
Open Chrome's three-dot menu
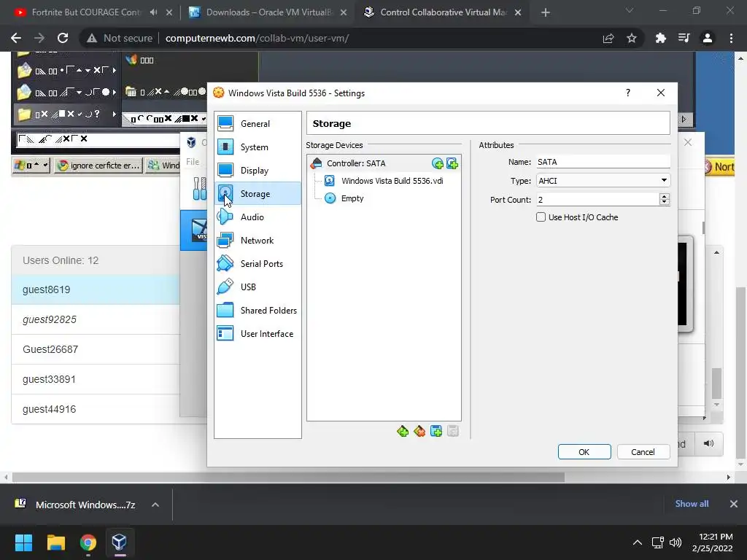(731, 38)
